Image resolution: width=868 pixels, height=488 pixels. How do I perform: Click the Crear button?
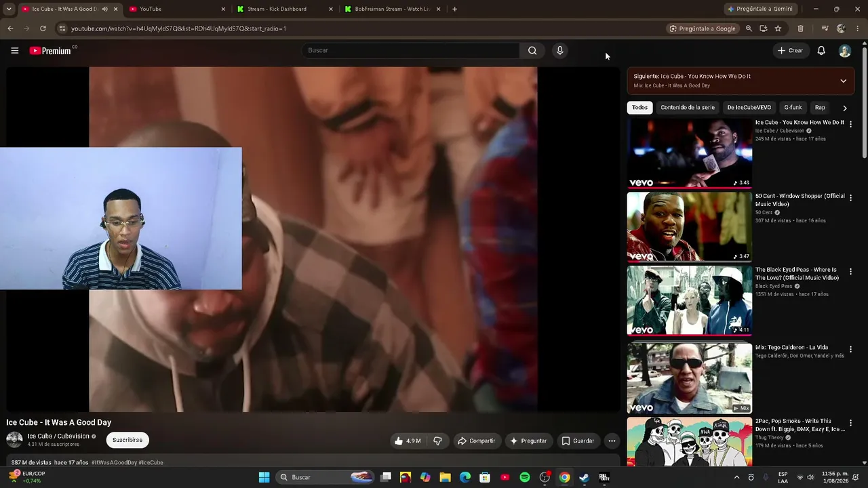click(790, 50)
